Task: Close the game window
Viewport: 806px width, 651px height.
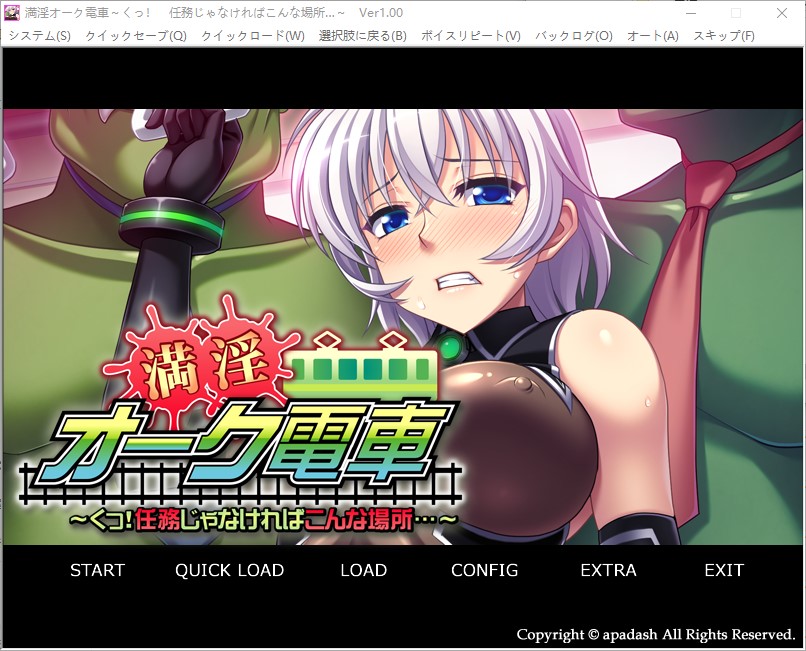Action: (x=782, y=12)
